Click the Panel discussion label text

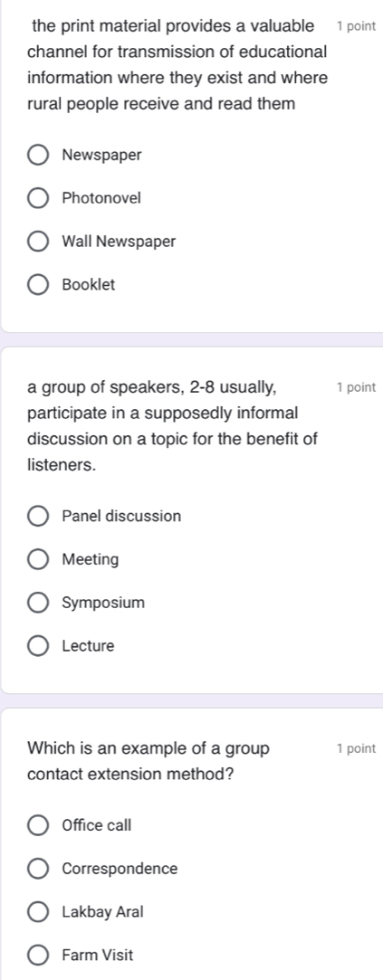(x=122, y=517)
